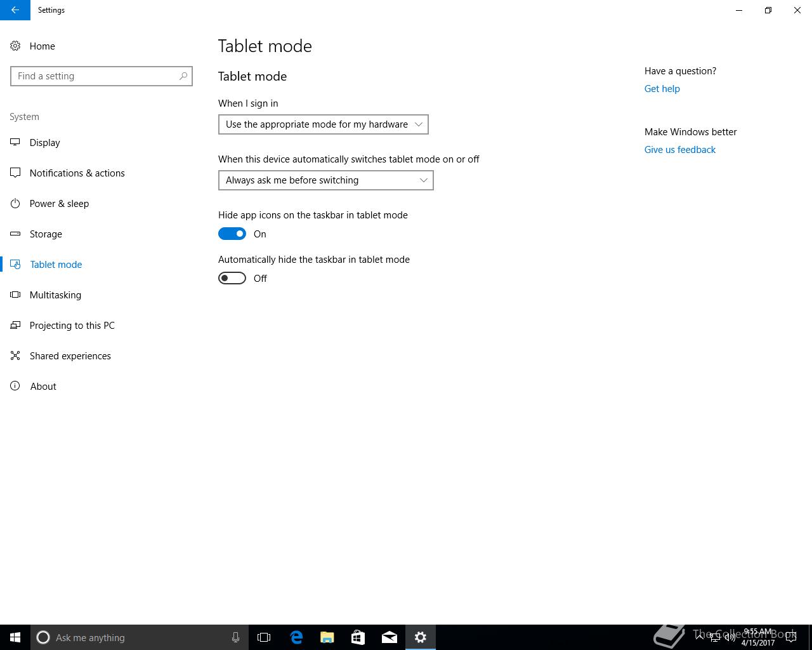Open Microsoft Edge from the taskbar
The height and width of the screenshot is (650, 812).
pyautogui.click(x=296, y=637)
